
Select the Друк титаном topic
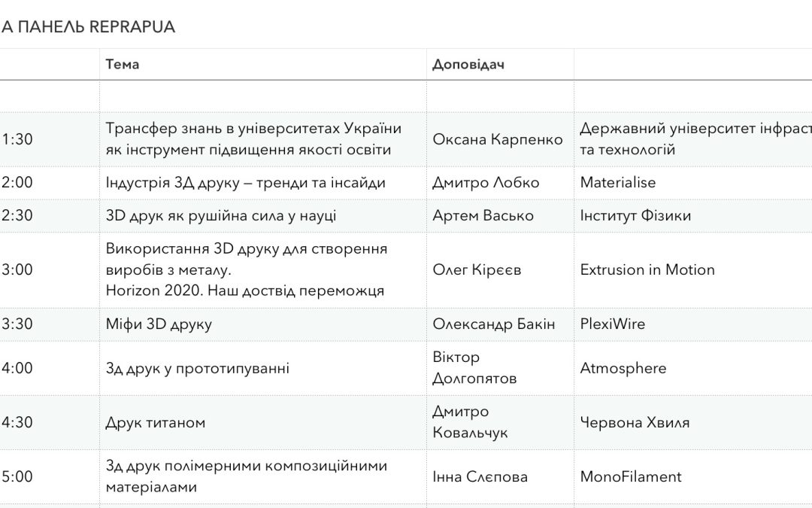(156, 422)
